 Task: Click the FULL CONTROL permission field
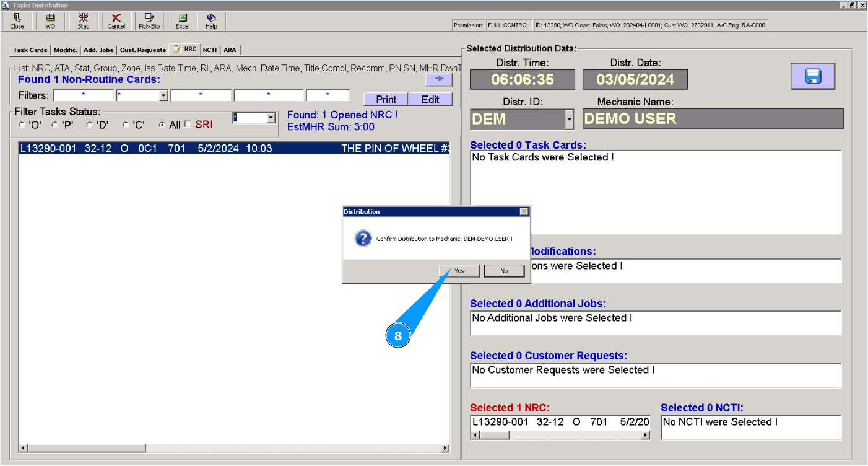click(509, 25)
